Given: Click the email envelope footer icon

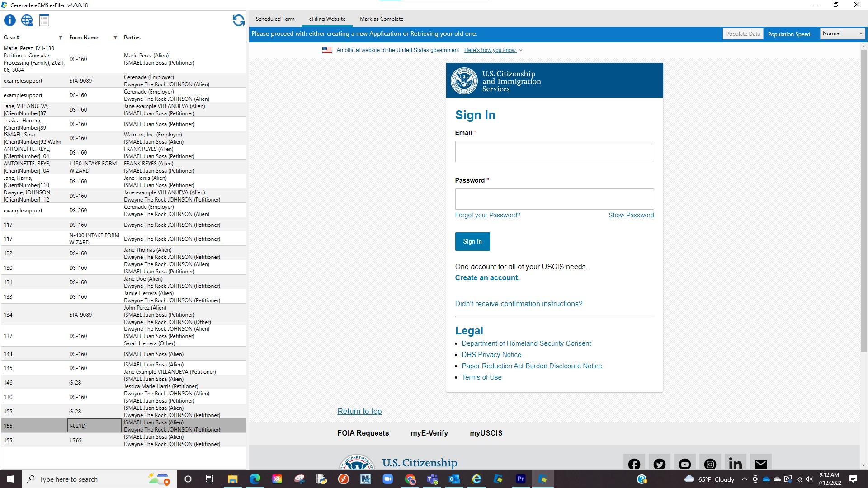Looking at the screenshot, I should [760, 464].
